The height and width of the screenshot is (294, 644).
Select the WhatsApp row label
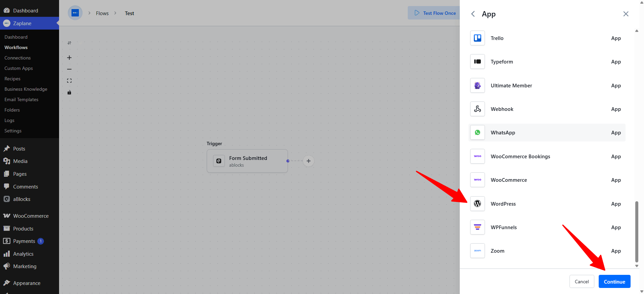[503, 132]
